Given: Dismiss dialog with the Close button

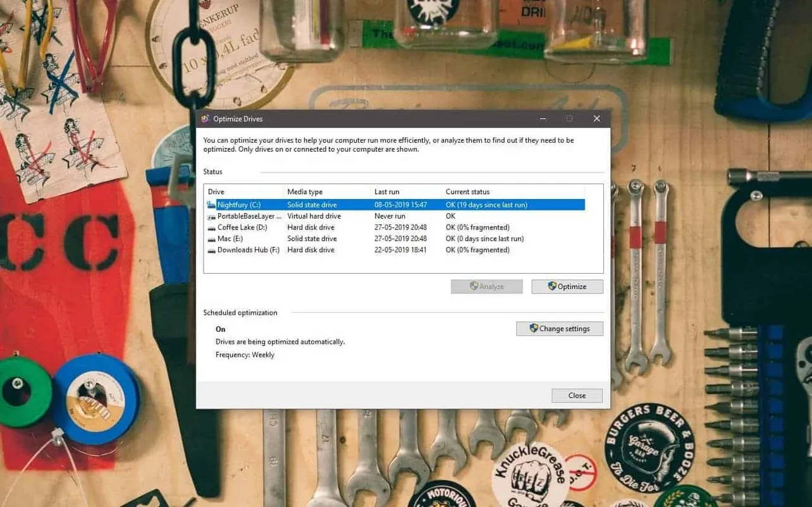Looking at the screenshot, I should coord(576,395).
